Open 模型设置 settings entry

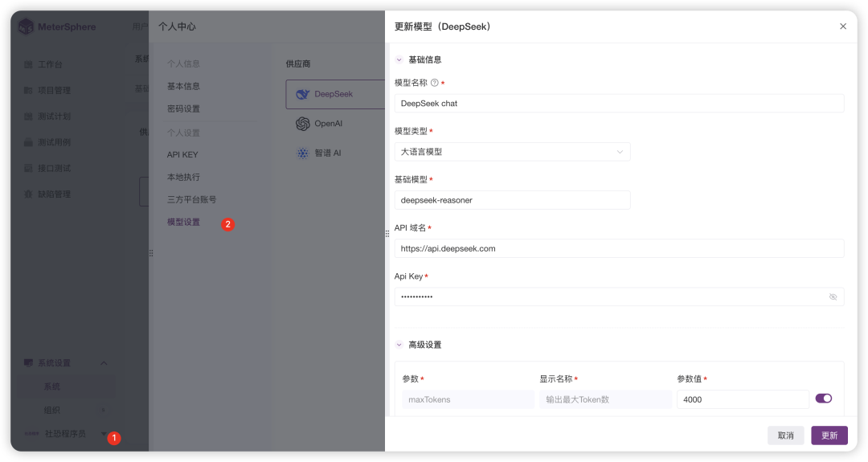(x=183, y=222)
